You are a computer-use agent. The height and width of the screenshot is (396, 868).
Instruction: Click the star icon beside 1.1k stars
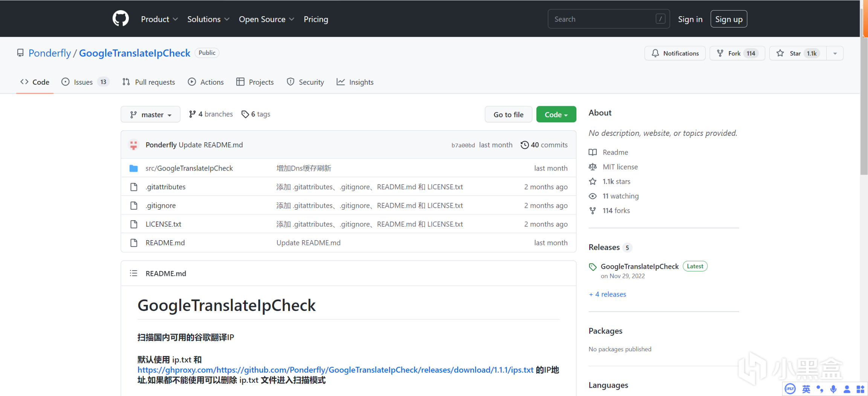pyautogui.click(x=593, y=181)
